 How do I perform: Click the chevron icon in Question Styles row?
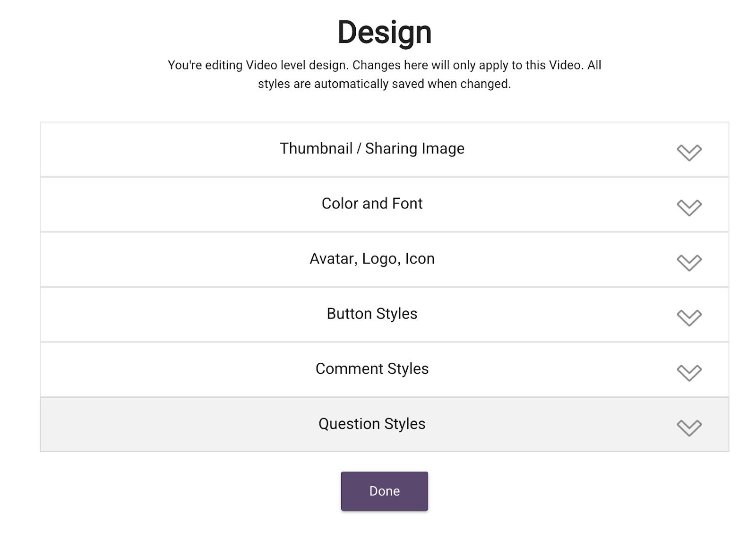[689, 428]
